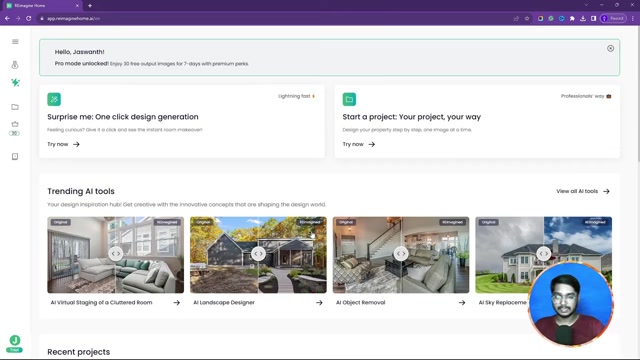Open a new browser tab with plus
This screenshot has width=640, height=360.
tap(90, 6)
